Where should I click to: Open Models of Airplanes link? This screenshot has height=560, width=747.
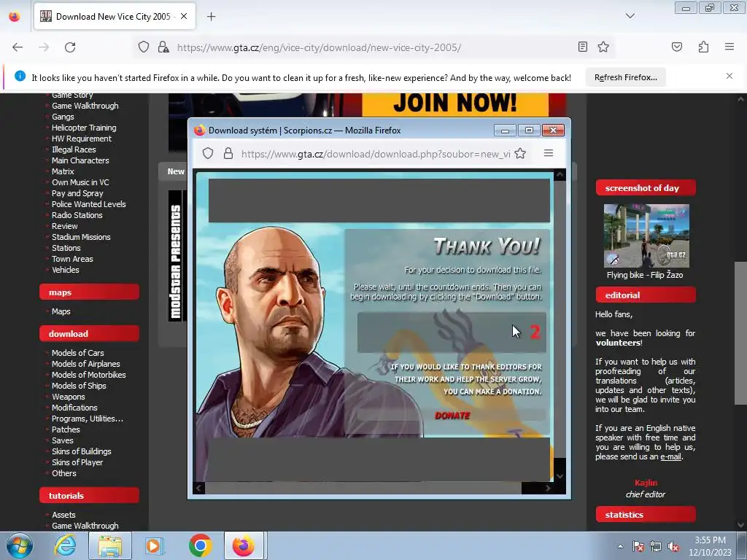(86, 364)
